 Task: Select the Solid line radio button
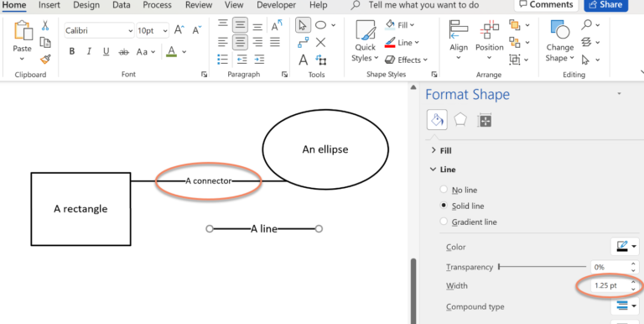coord(444,205)
